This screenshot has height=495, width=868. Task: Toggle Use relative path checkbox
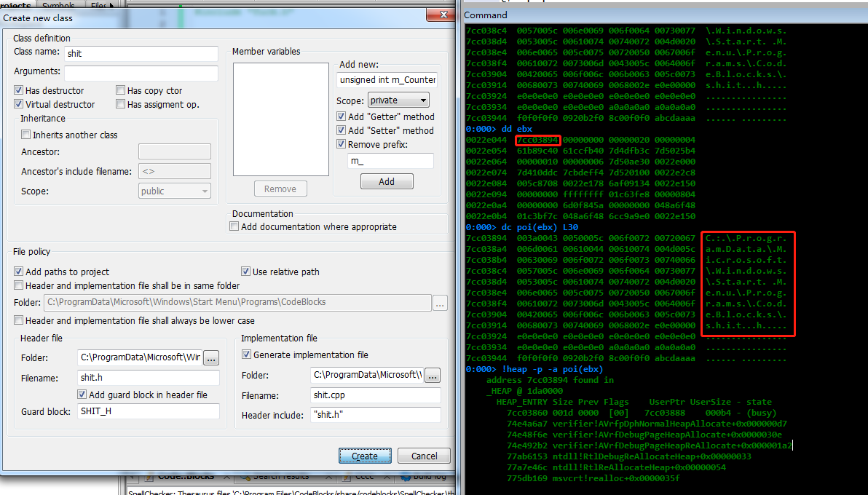point(246,272)
